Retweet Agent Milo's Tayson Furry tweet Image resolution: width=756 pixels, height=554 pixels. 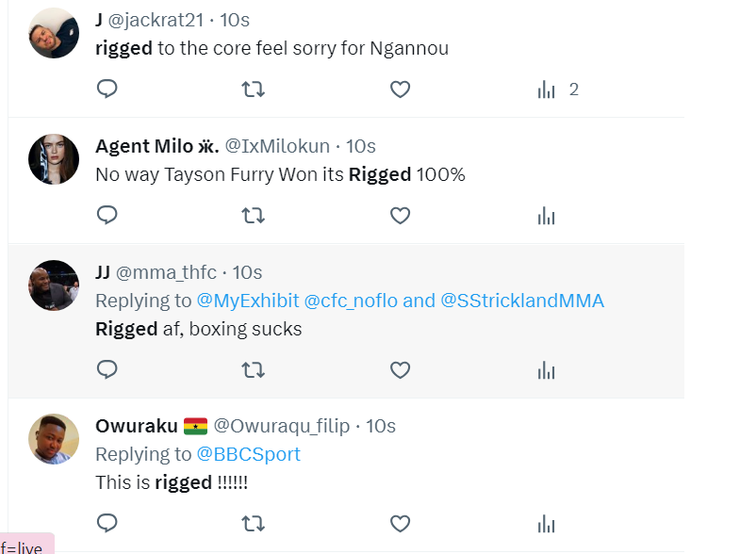(253, 216)
